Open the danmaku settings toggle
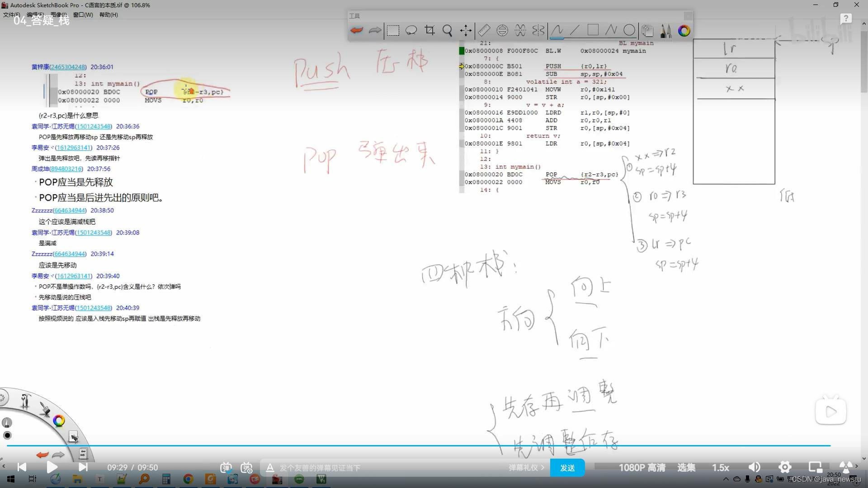The image size is (868, 488). [x=247, y=468]
